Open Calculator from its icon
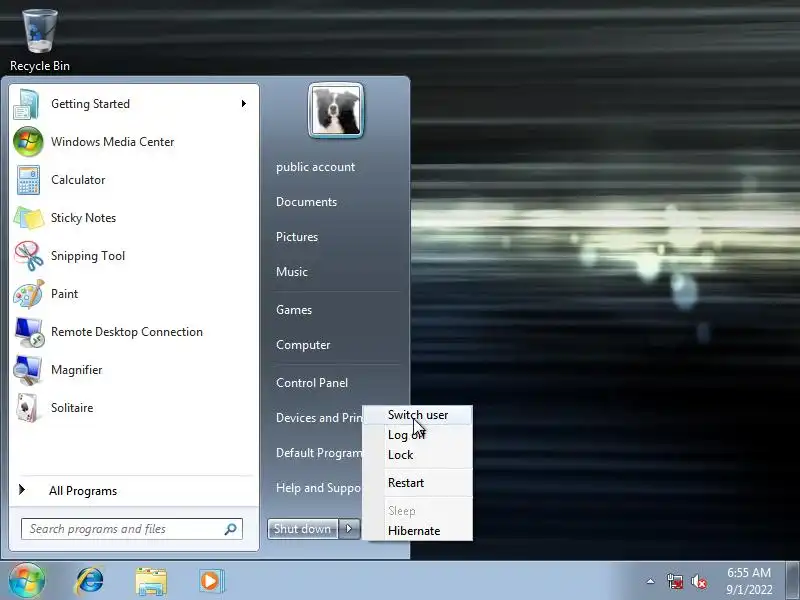The image size is (800, 600). 28,180
